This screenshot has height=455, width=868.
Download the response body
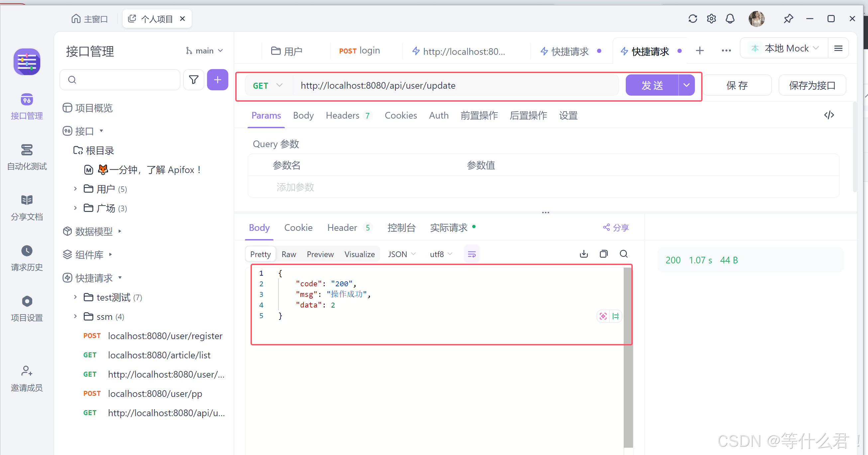click(584, 254)
